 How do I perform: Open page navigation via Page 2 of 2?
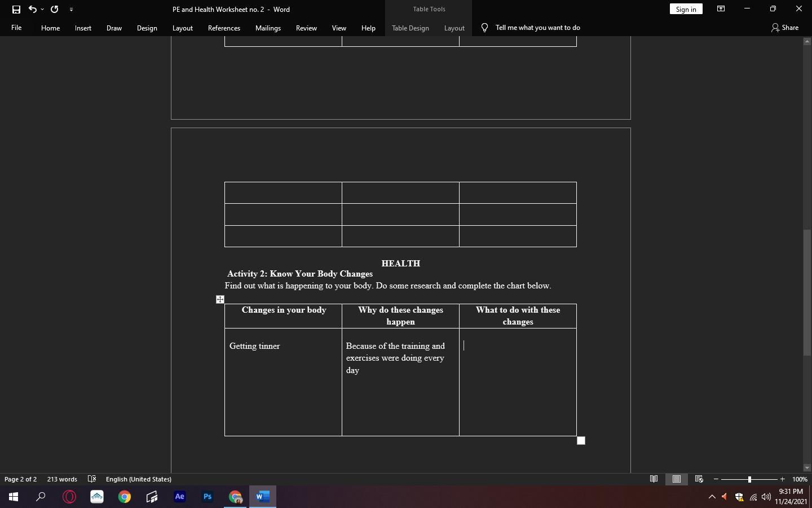pos(20,479)
